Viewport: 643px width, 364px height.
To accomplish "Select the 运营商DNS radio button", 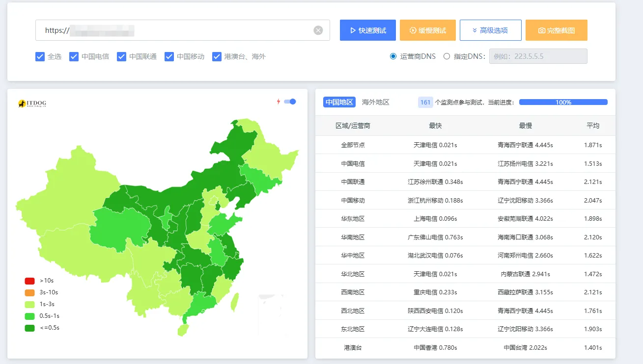I will coord(393,56).
